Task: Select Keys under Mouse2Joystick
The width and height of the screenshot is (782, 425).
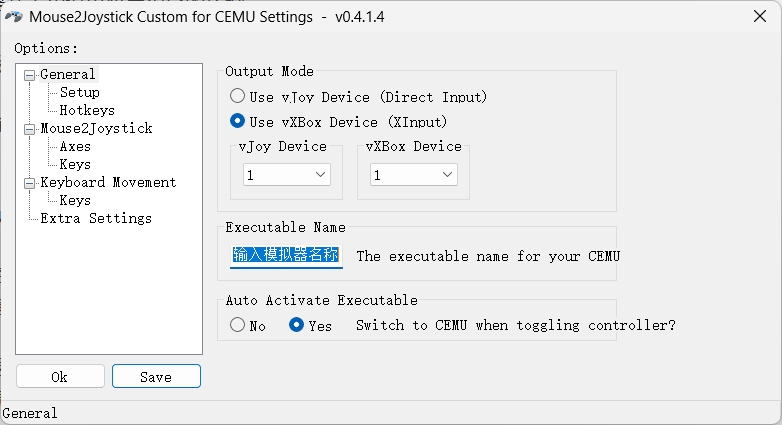Action: click(x=75, y=164)
